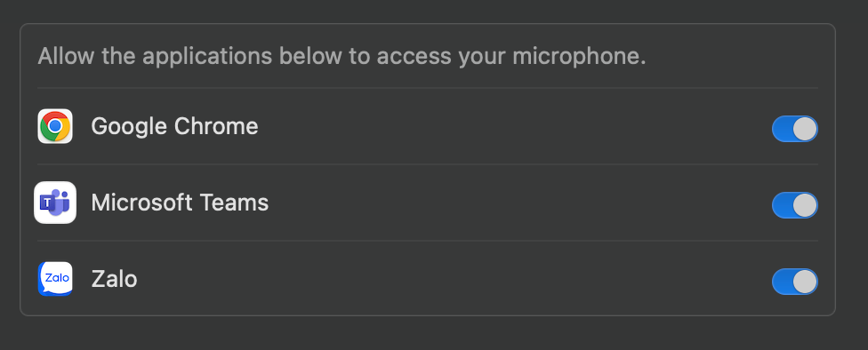Click the Zalo app icon
This screenshot has width=868, height=350.
[55, 279]
